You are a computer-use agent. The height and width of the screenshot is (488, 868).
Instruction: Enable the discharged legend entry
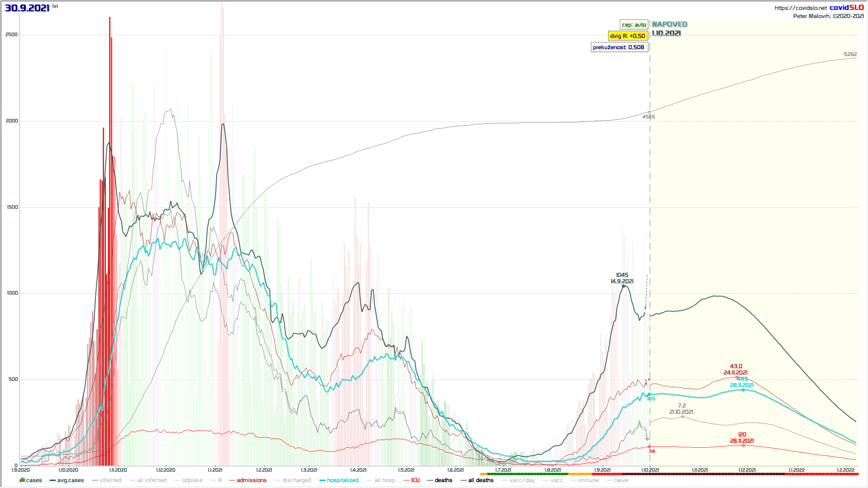(x=292, y=480)
